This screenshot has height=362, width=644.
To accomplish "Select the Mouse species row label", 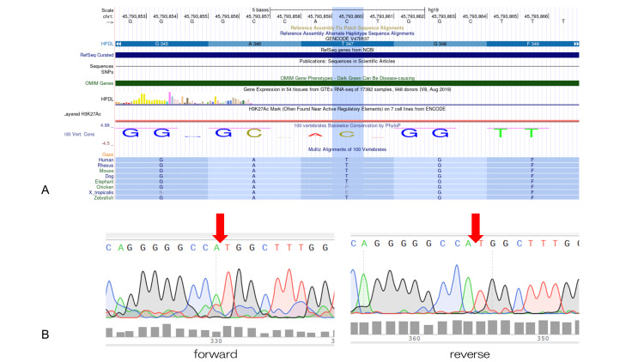I will coord(106,171).
